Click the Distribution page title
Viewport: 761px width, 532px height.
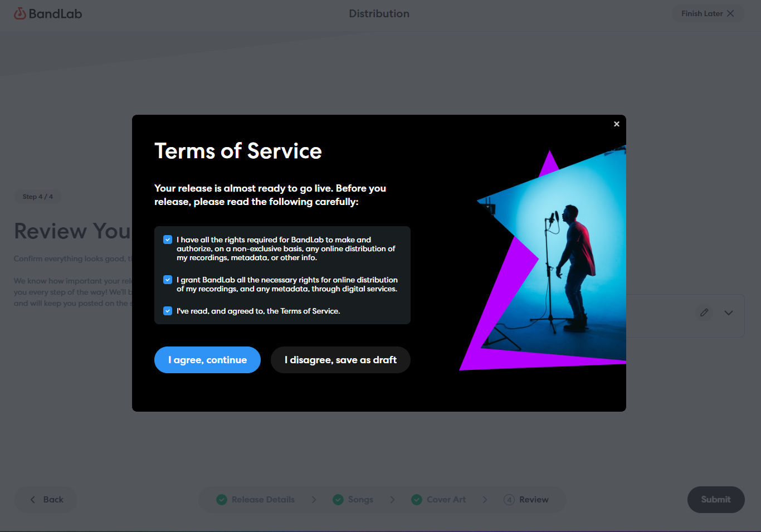point(379,13)
